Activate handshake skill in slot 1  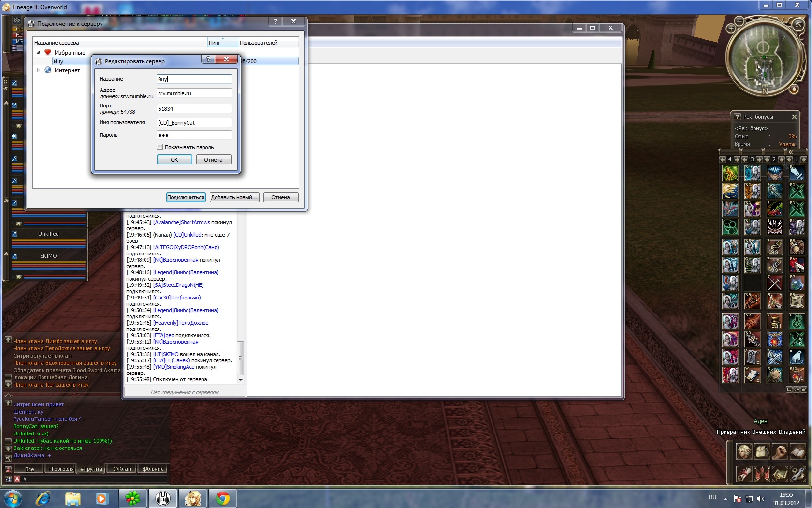775,173
